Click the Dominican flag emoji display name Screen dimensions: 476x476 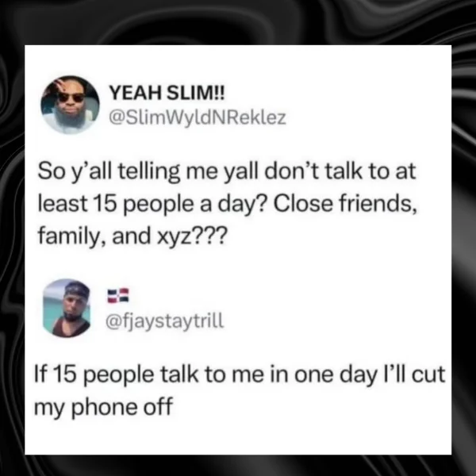(118, 296)
